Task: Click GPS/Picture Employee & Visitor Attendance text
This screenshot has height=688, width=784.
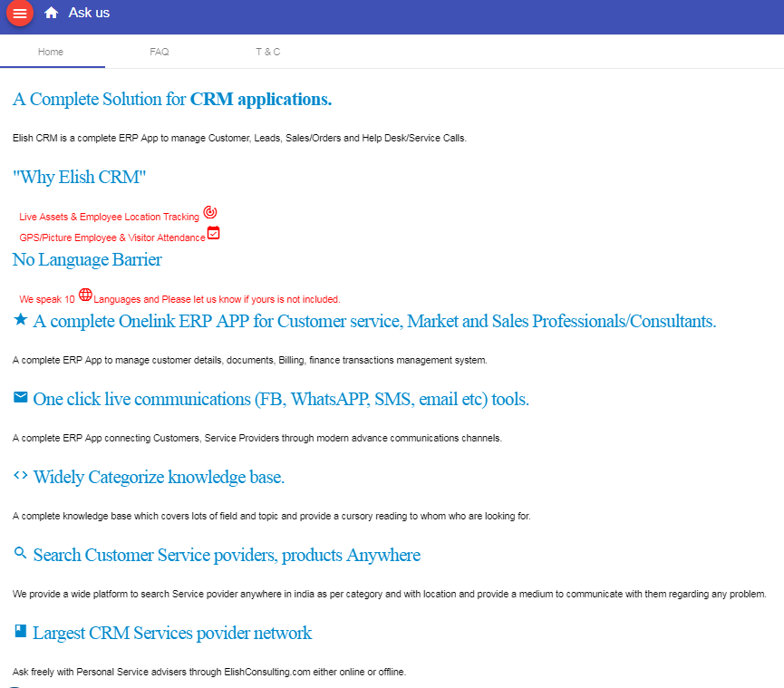Action: pyautogui.click(x=112, y=238)
